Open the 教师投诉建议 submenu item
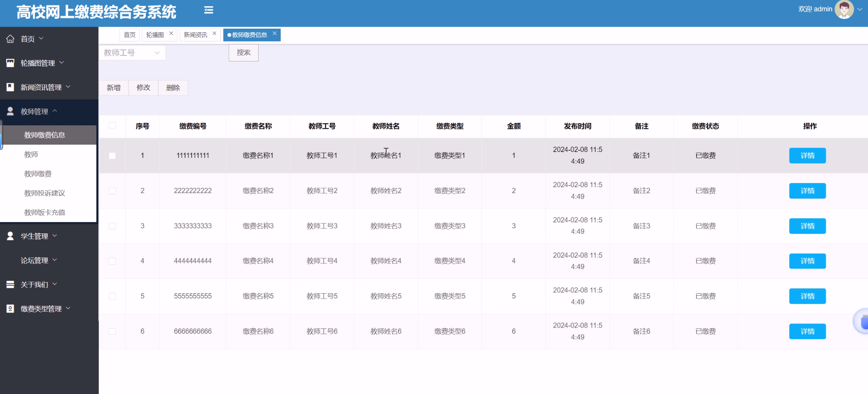The image size is (868, 394). point(48,193)
